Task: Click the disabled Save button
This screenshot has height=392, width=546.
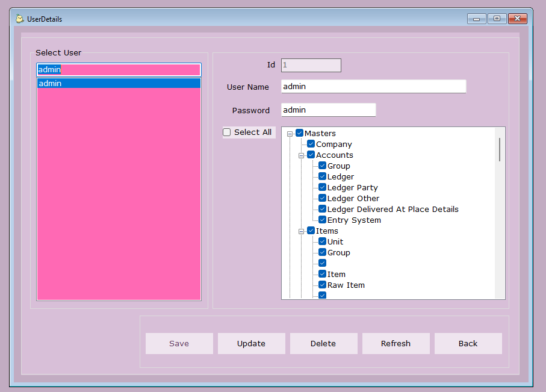Action: point(179,344)
